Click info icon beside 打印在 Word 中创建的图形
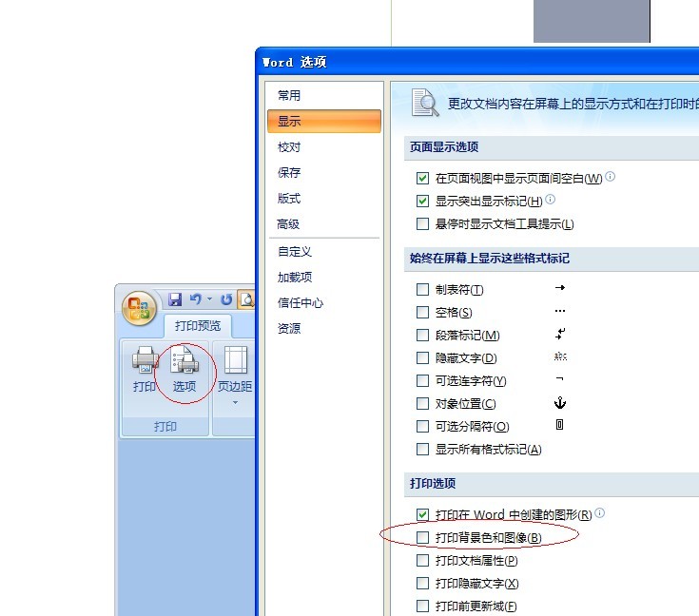Viewport: 699px width, 616px height. click(x=600, y=513)
